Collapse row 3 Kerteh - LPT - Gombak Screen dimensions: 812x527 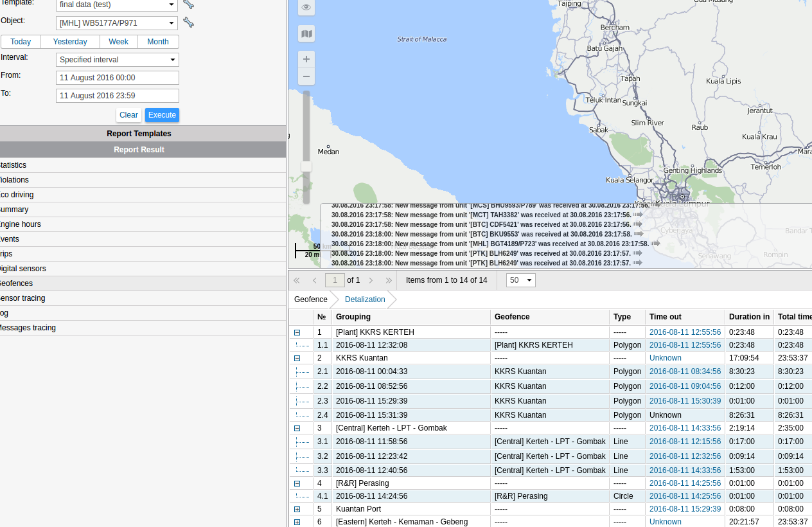coord(297,428)
